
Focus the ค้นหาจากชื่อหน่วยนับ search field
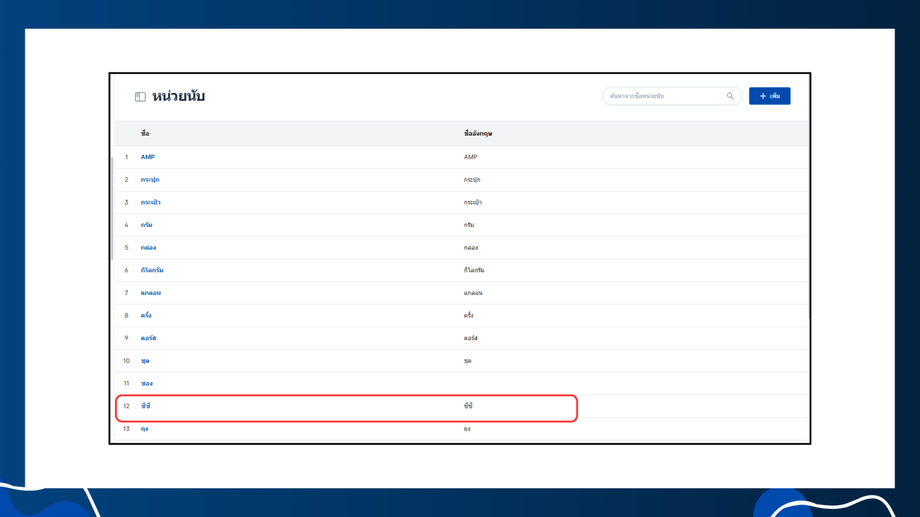tap(672, 96)
